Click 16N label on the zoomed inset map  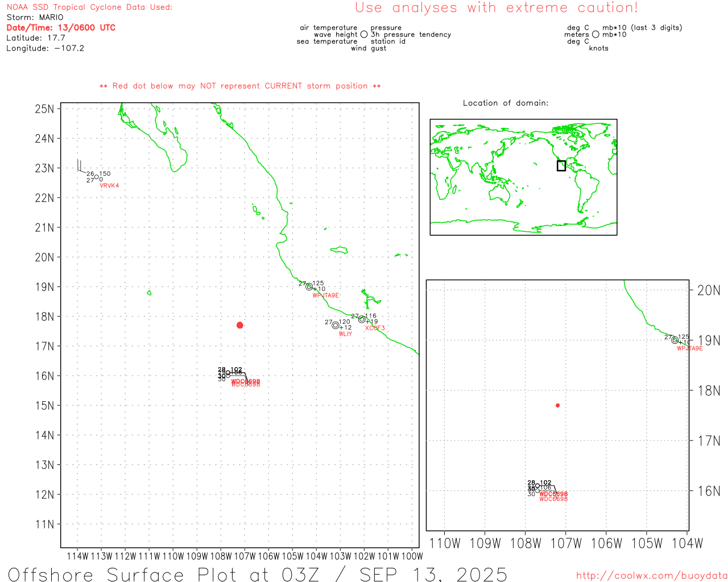coord(709,491)
